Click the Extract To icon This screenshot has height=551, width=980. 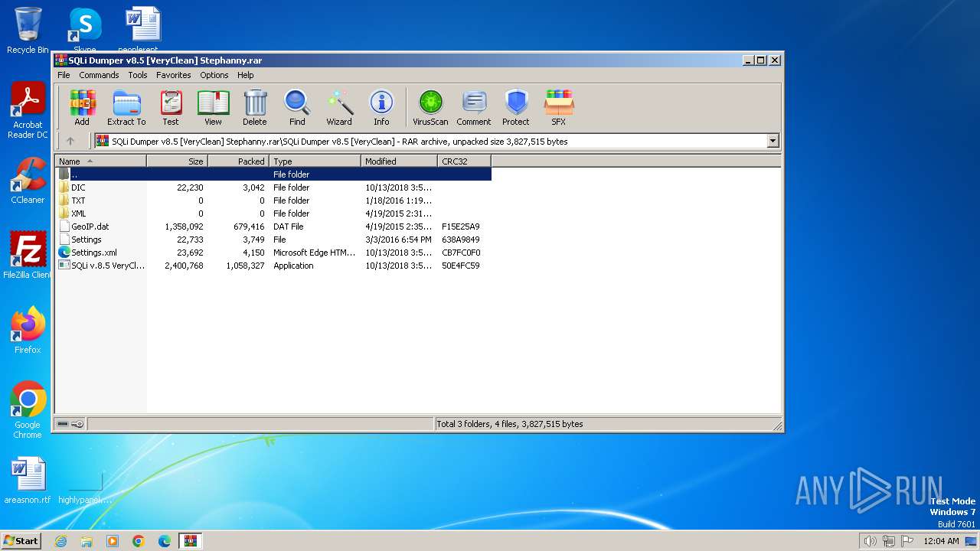(x=126, y=107)
